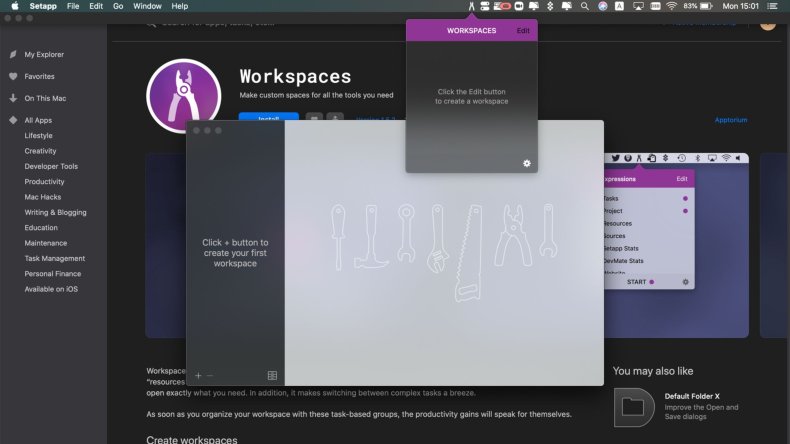The height and width of the screenshot is (444, 790).
Task: Toggle the list view icon in Workspaces window
Action: click(x=272, y=375)
